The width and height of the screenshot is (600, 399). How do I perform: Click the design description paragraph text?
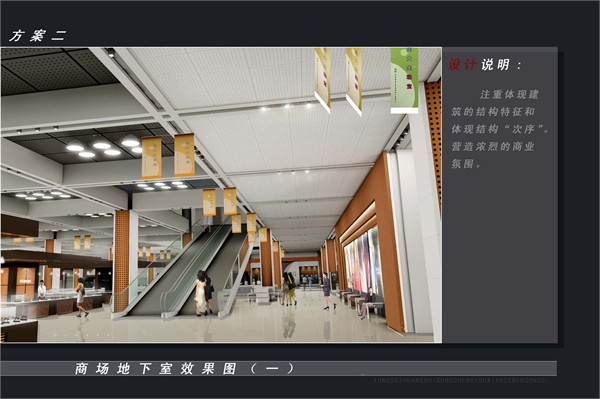coord(499,129)
